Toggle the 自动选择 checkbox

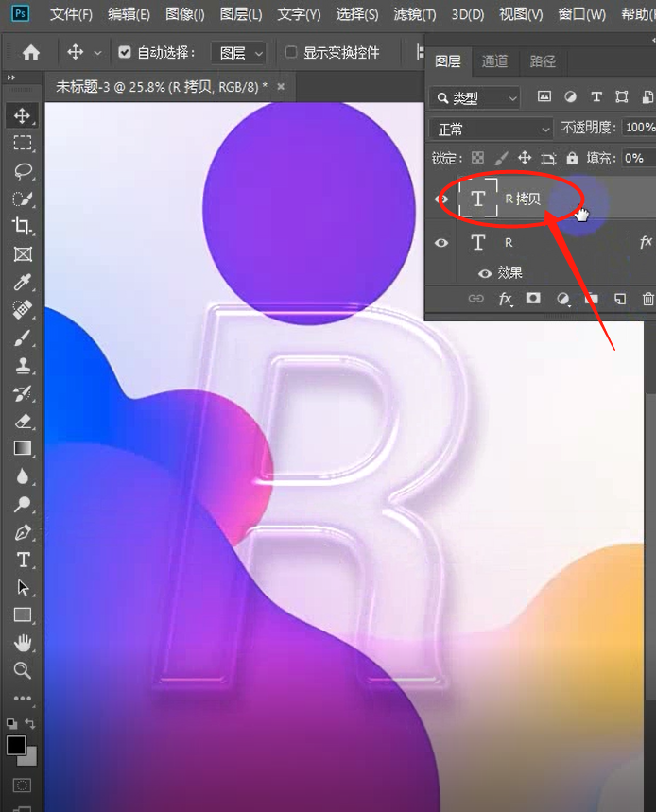[125, 52]
